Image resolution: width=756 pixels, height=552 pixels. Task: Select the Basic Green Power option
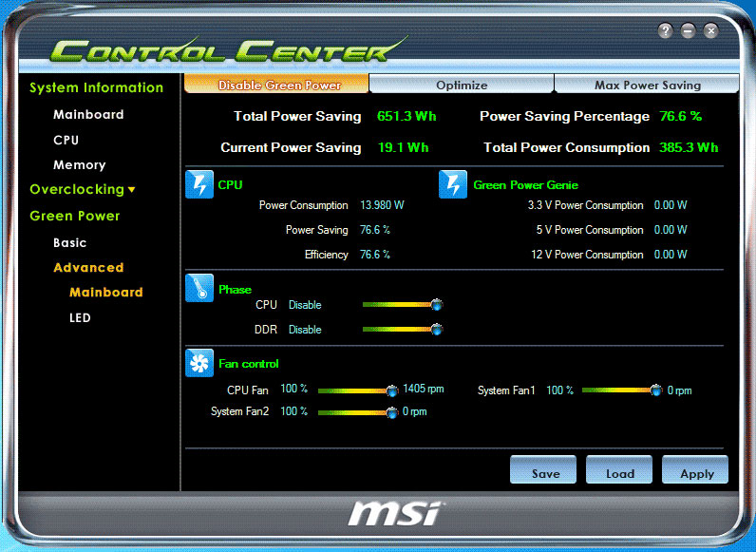(x=70, y=242)
